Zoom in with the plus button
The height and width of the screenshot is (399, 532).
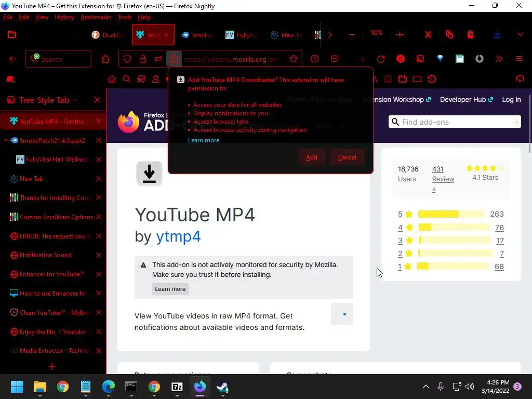[400, 35]
